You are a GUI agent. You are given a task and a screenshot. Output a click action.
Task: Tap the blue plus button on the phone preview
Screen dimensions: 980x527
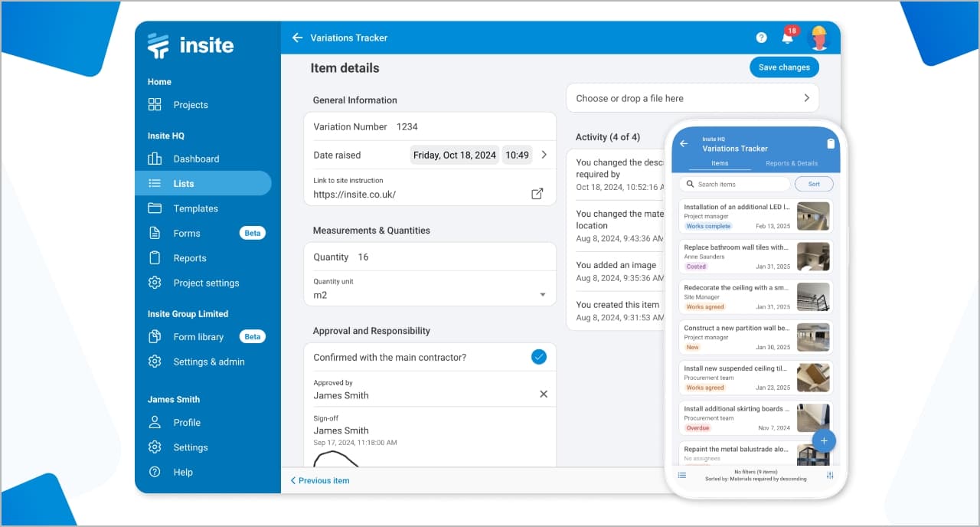pos(824,440)
